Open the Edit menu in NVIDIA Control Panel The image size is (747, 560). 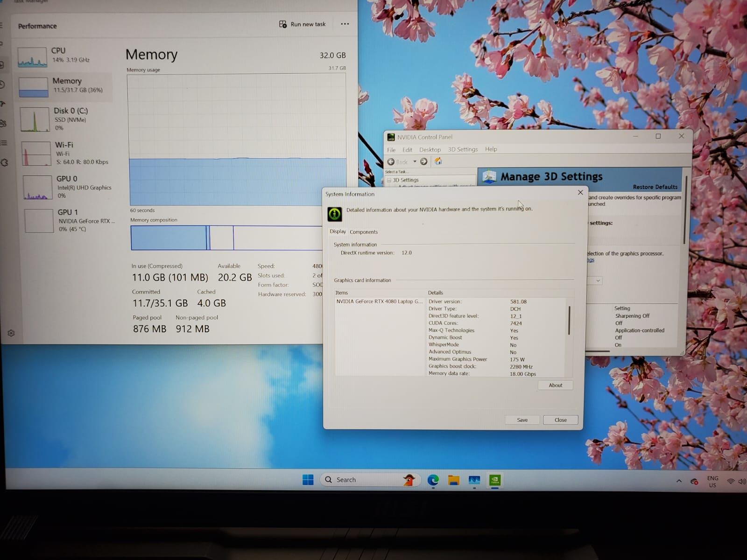coord(407,150)
